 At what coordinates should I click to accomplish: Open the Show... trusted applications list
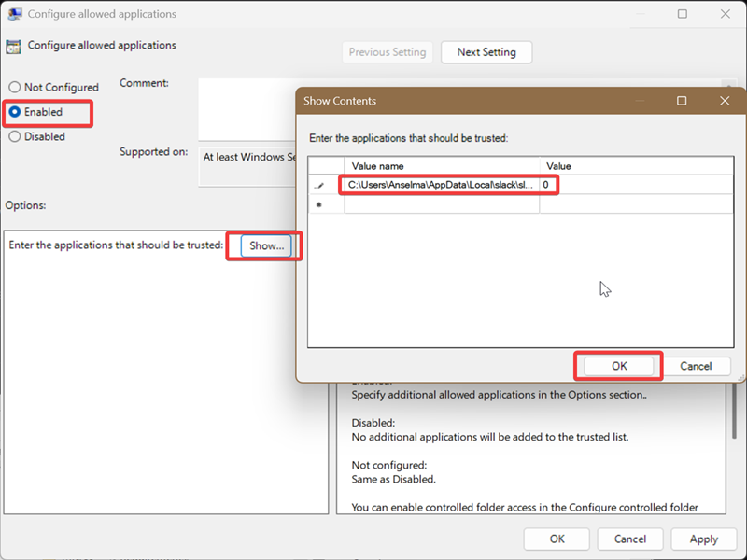click(x=266, y=245)
